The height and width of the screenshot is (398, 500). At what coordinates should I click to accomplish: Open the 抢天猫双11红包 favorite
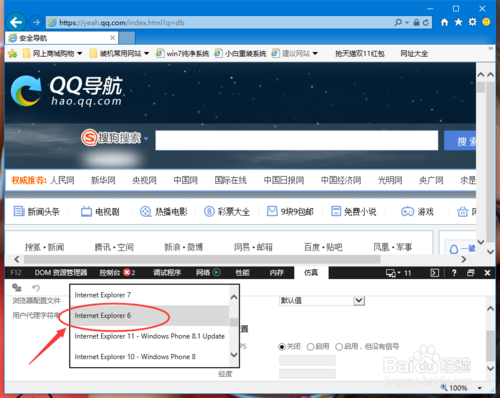[360, 53]
